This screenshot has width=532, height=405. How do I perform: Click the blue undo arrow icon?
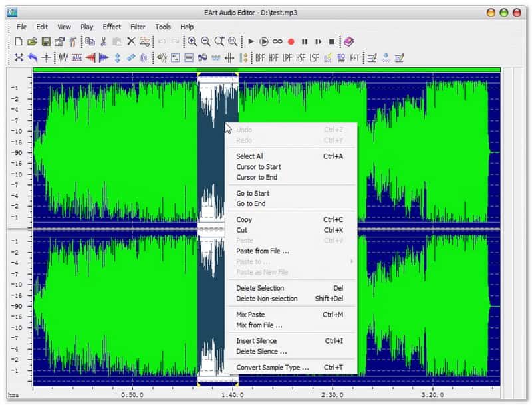(x=33, y=58)
